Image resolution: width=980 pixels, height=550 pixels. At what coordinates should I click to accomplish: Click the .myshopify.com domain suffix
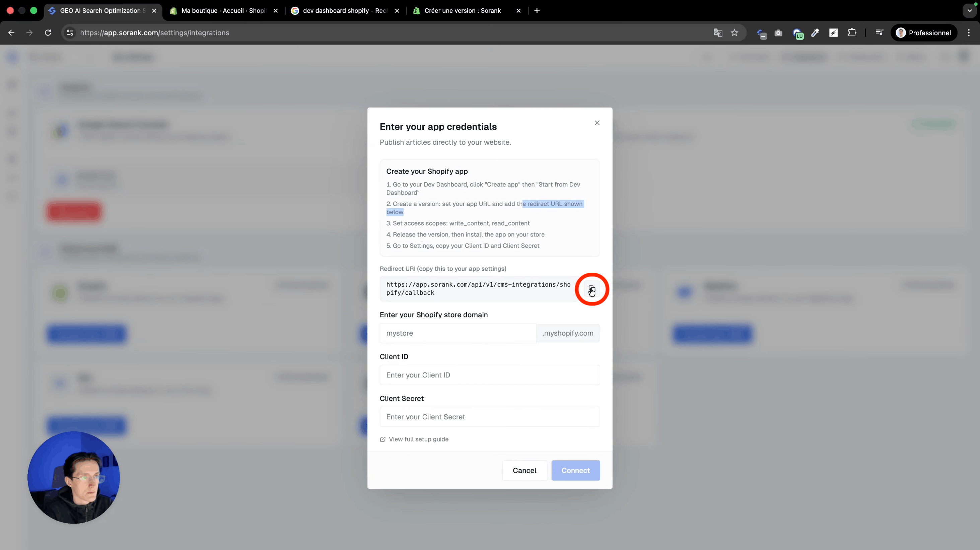pos(568,333)
